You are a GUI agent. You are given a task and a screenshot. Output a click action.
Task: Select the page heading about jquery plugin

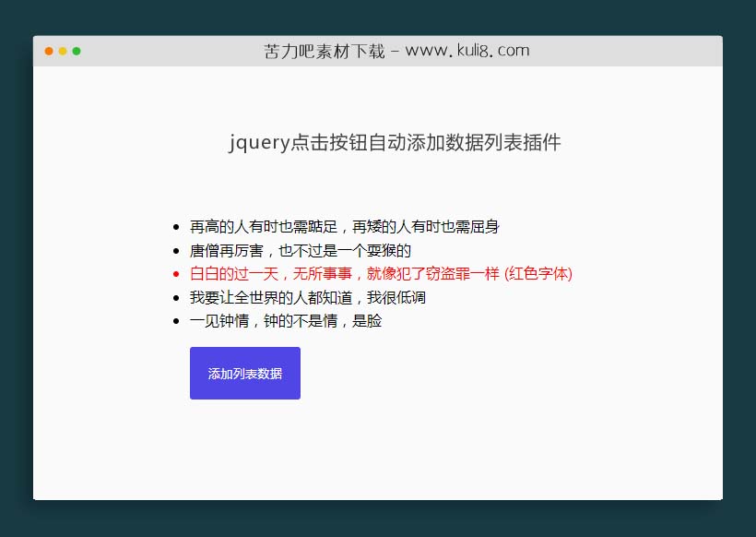click(x=395, y=143)
